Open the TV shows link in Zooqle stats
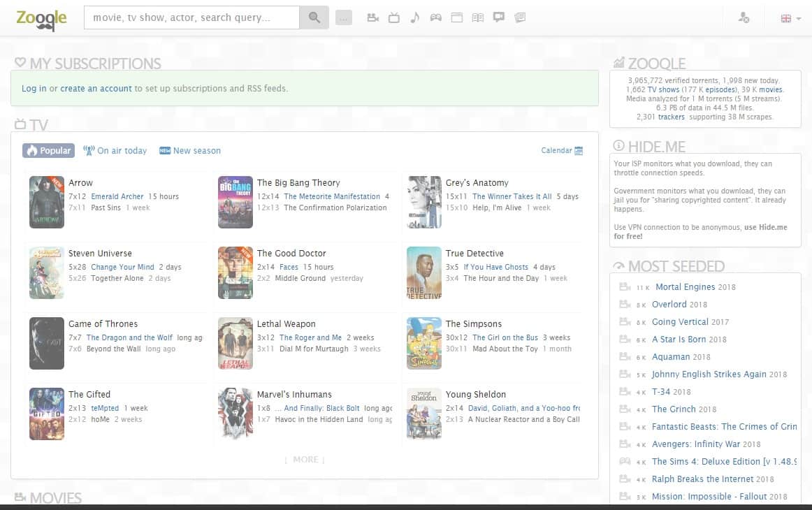 pyautogui.click(x=663, y=89)
